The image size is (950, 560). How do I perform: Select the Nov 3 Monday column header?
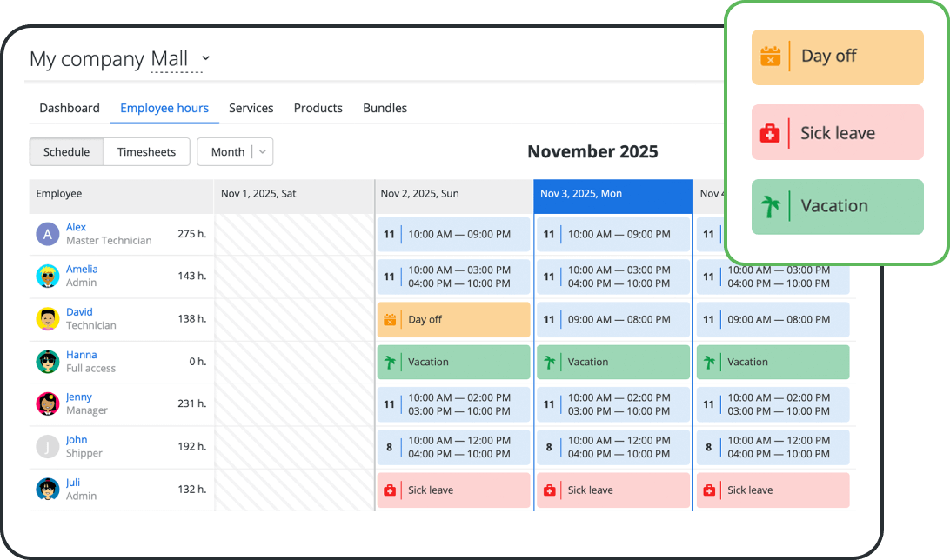tap(612, 197)
